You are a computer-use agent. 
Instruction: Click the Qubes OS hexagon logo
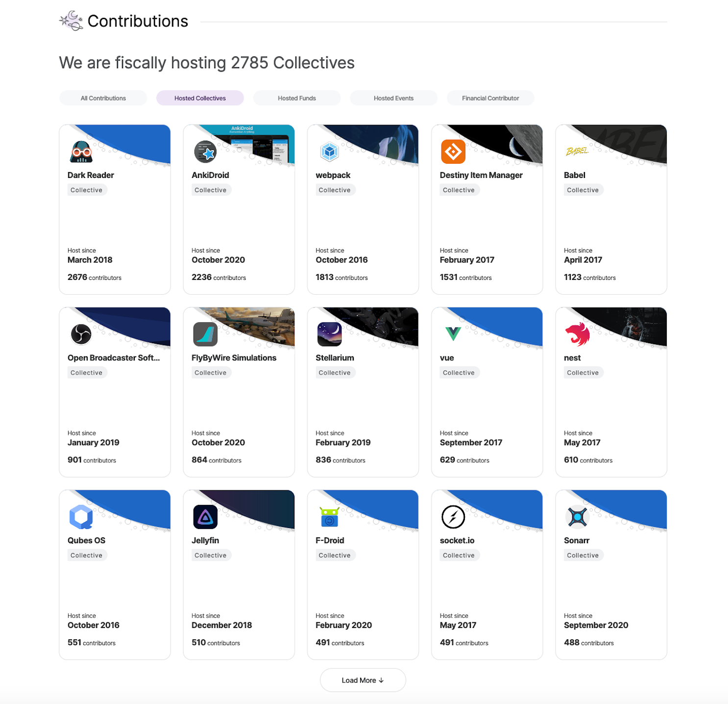click(x=80, y=517)
